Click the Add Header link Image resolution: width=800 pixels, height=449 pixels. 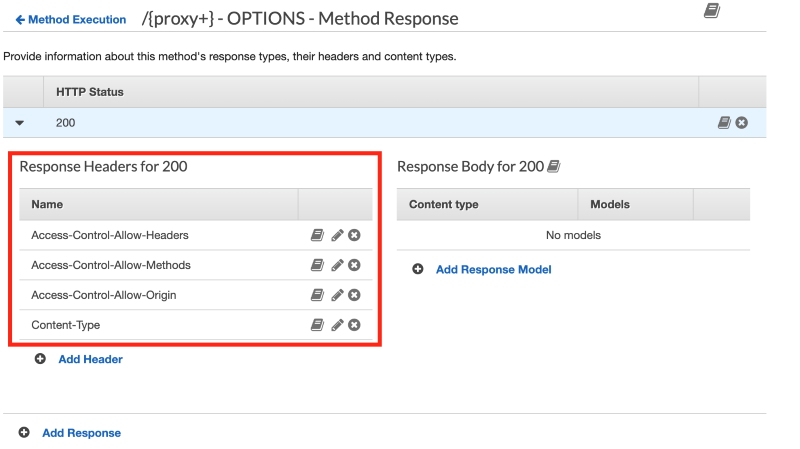tap(90, 359)
